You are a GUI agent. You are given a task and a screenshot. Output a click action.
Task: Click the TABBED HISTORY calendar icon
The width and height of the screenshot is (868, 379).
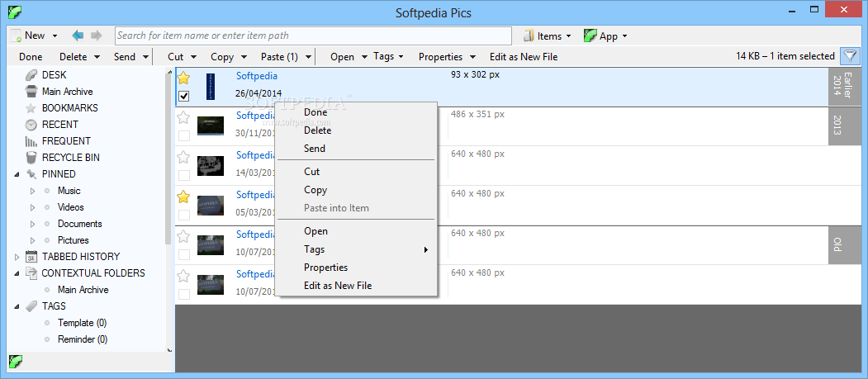pyautogui.click(x=31, y=257)
